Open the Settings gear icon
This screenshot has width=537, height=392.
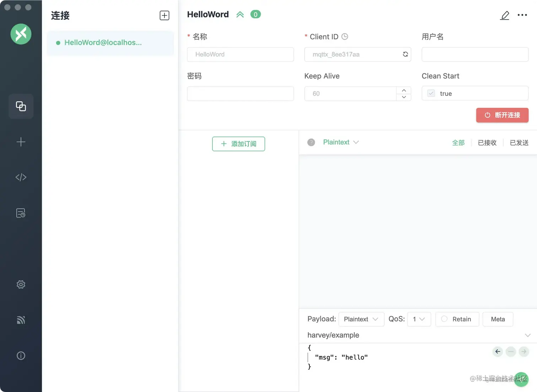tap(21, 284)
